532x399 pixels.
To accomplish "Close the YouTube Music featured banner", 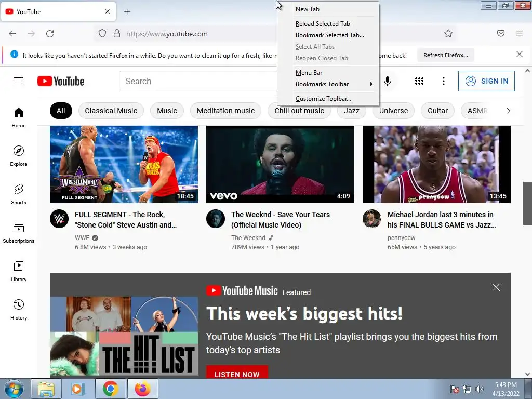I will pos(496,287).
